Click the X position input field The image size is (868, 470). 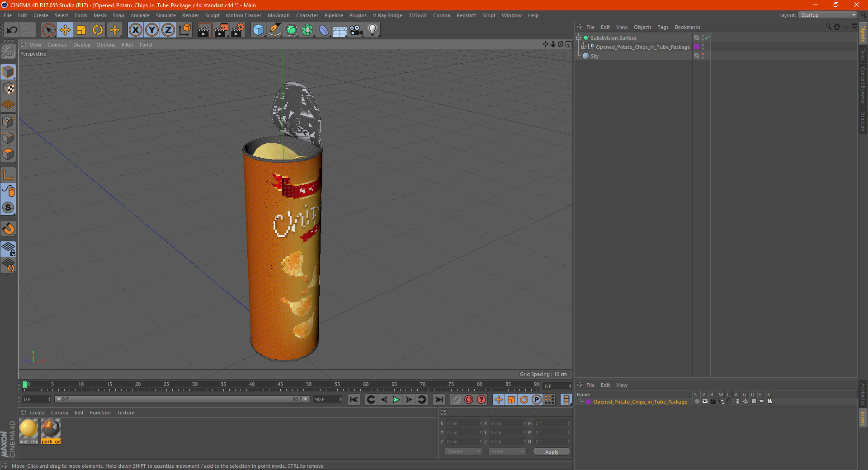463,423
